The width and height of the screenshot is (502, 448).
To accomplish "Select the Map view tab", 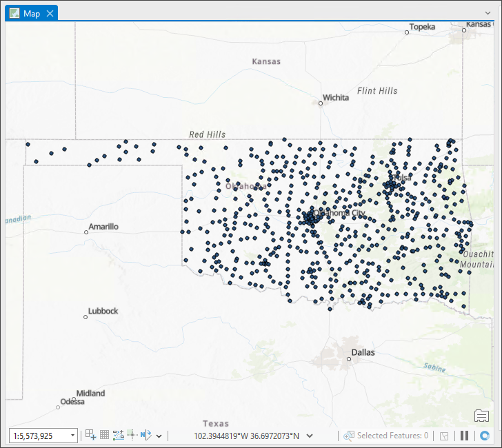I will (28, 14).
